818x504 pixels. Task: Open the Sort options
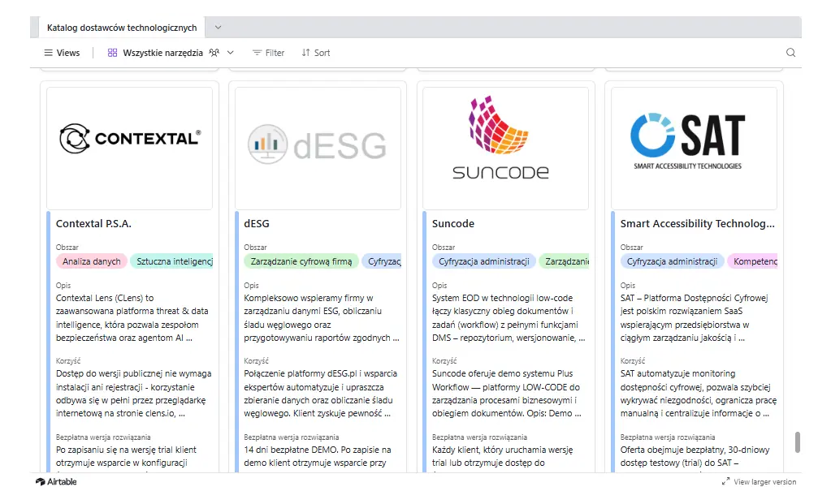pos(316,53)
